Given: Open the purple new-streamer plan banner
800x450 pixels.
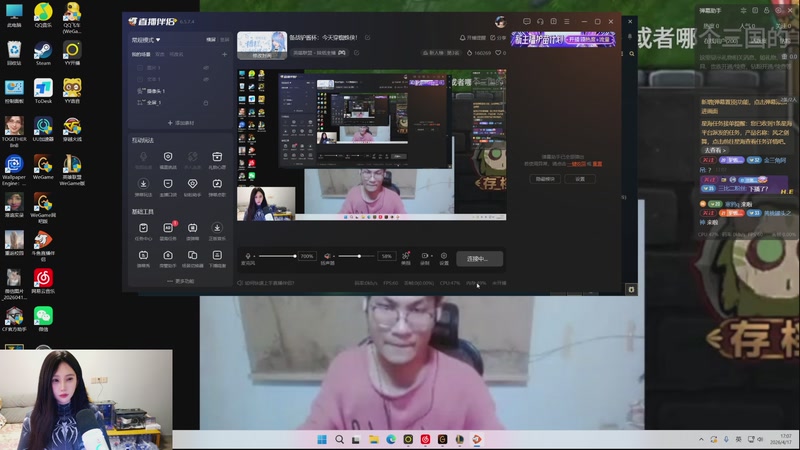Looking at the screenshot, I should (x=563, y=39).
